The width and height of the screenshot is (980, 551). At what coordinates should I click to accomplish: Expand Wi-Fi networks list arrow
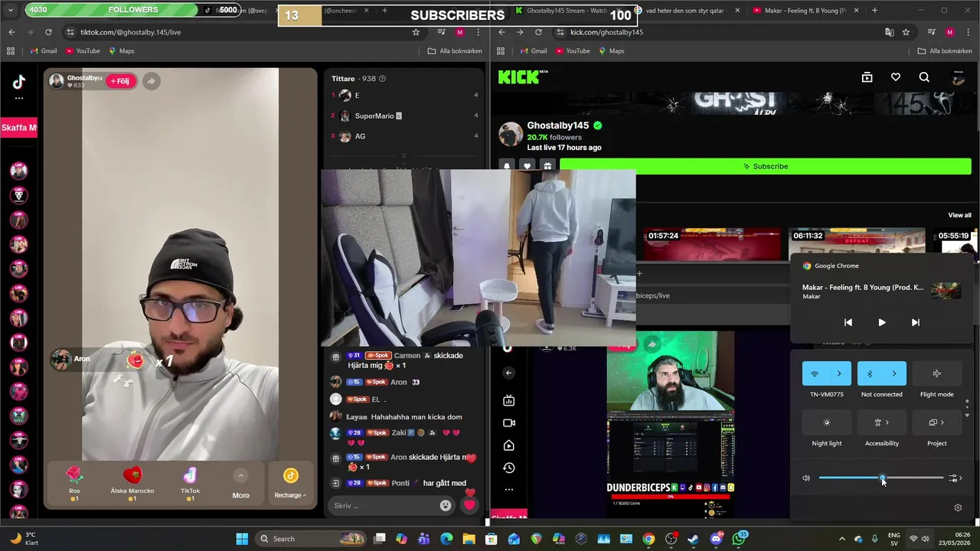click(x=839, y=373)
